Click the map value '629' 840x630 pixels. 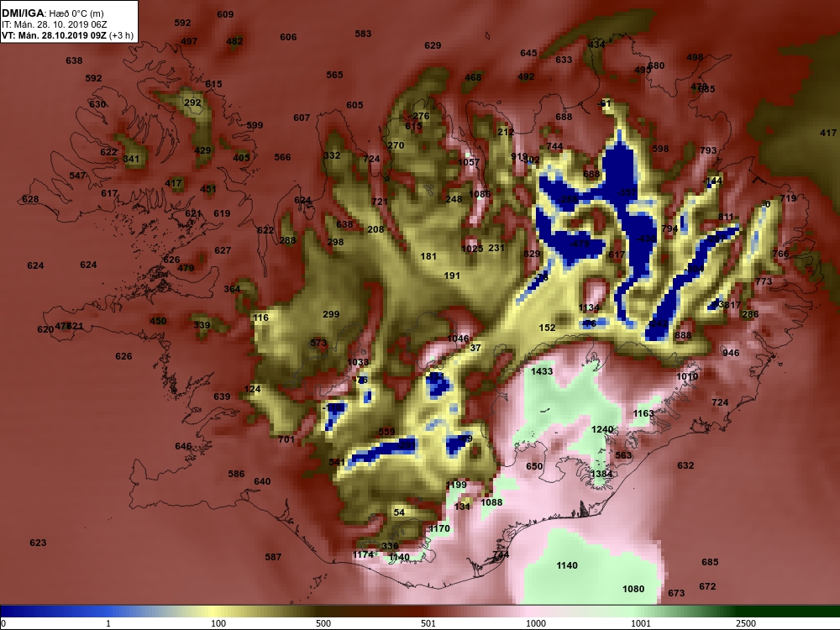pyautogui.click(x=433, y=45)
